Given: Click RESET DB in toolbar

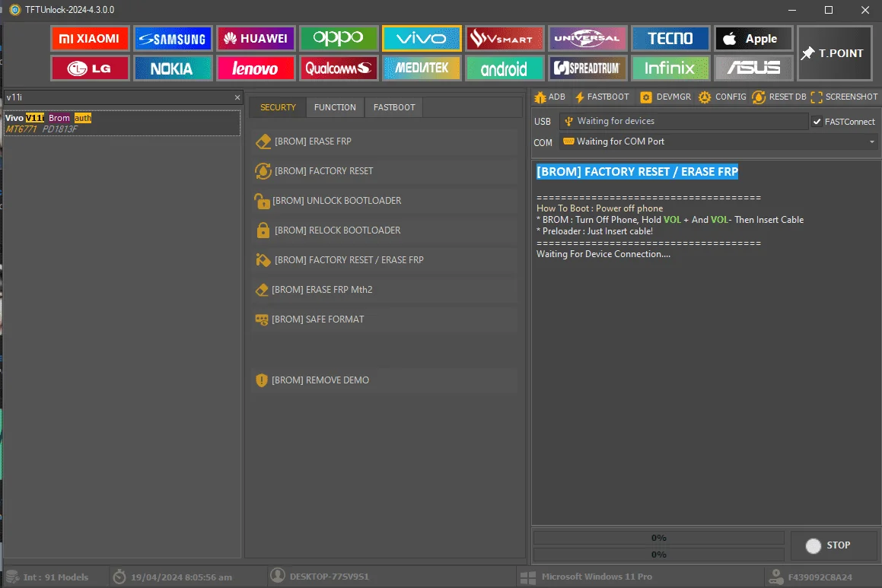Looking at the screenshot, I should point(779,97).
